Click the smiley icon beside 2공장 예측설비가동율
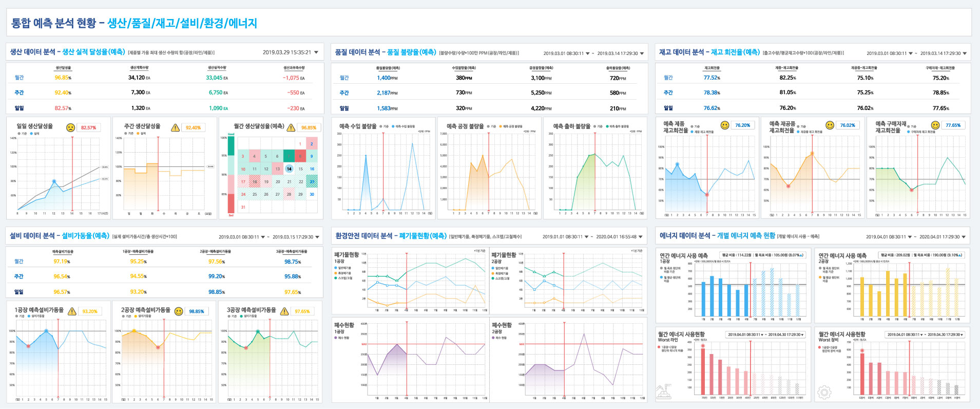This screenshot has width=980, height=409. click(x=179, y=311)
